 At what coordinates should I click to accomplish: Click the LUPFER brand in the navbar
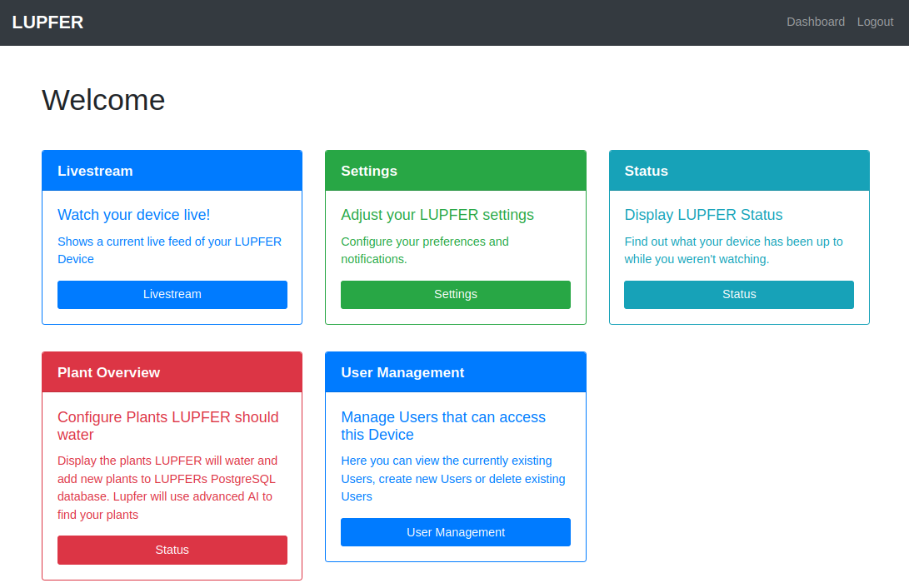click(x=47, y=22)
